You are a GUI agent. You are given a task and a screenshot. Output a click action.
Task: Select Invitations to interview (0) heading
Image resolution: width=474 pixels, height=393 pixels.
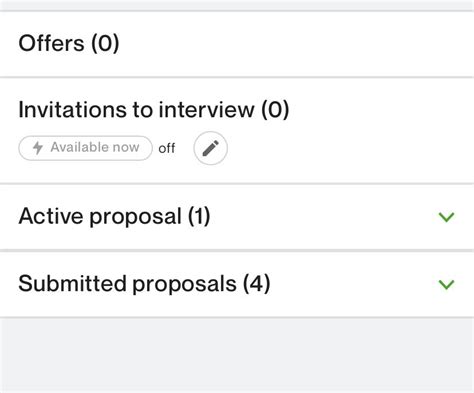pyautogui.click(x=154, y=110)
